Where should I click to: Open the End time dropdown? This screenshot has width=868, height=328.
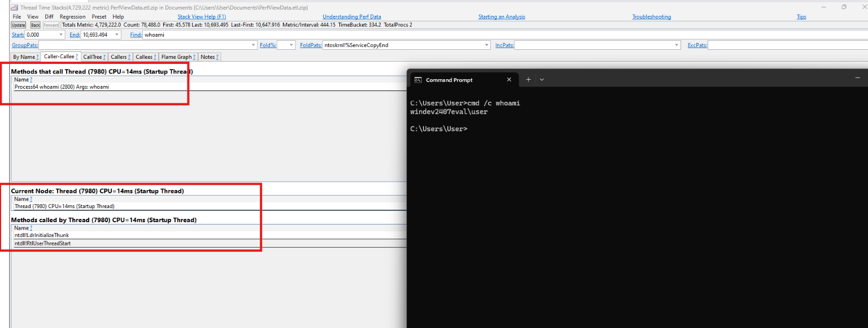pos(117,35)
